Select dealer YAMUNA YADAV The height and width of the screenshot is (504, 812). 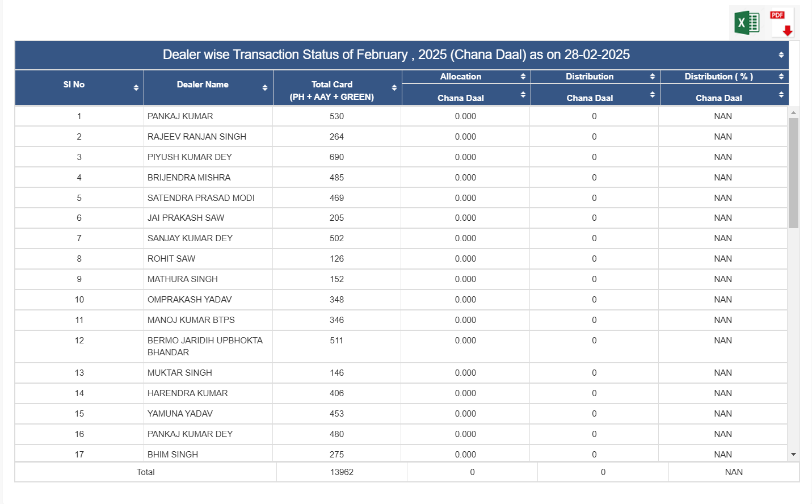point(180,414)
